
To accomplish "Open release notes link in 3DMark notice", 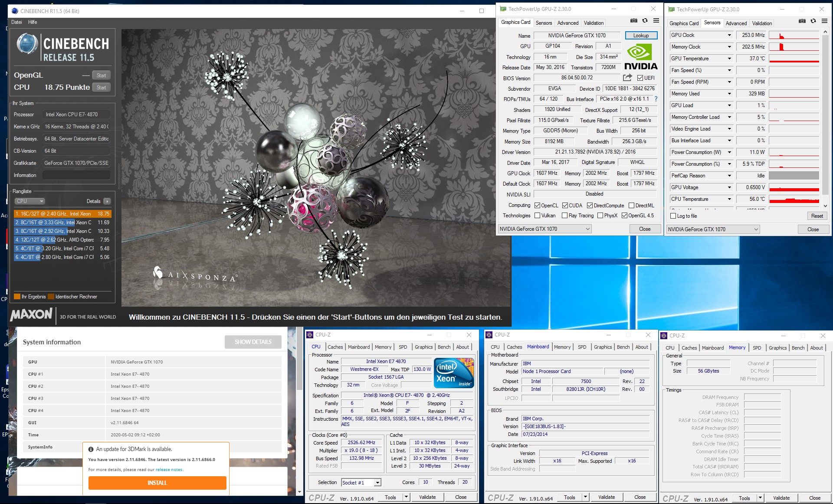I will (169, 470).
